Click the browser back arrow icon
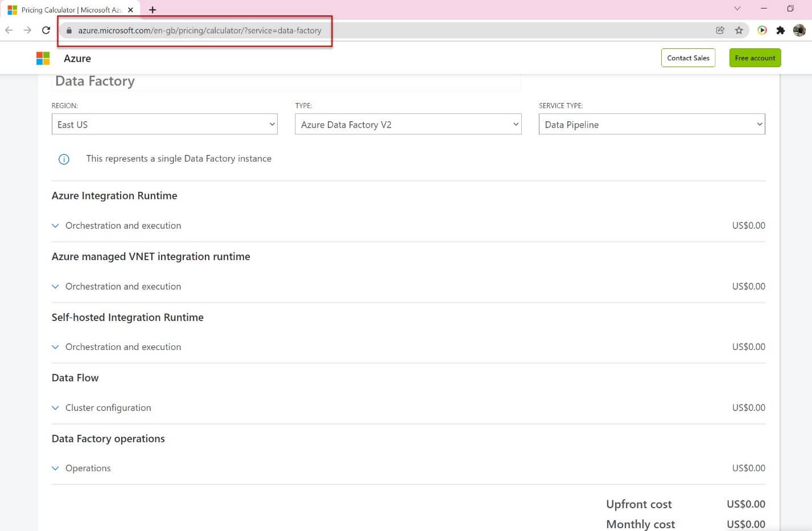 click(9, 30)
